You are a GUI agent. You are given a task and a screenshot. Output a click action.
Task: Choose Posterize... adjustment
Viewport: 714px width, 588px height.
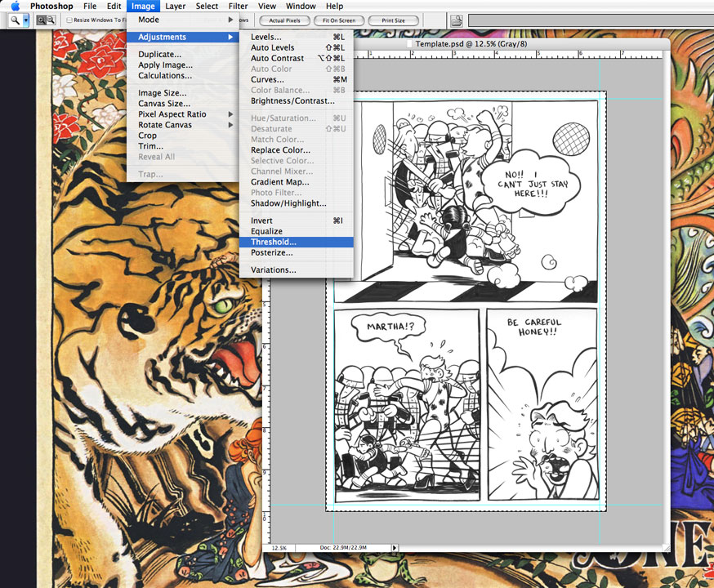tap(297, 252)
